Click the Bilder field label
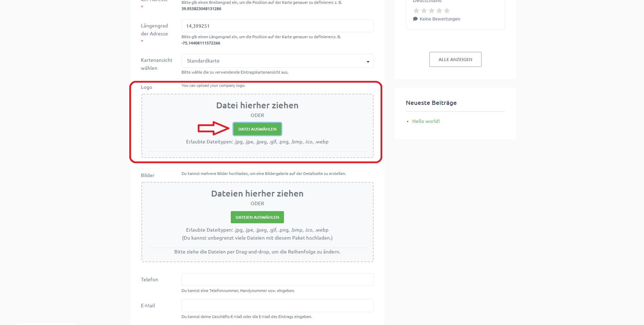Screen dimensions: 644x325 [148, 175]
